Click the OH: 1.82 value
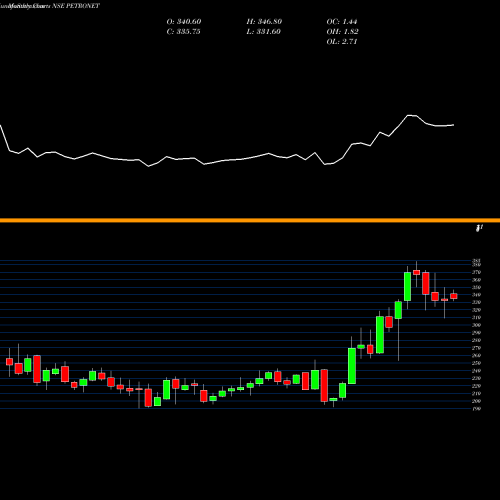 (x=342, y=32)
